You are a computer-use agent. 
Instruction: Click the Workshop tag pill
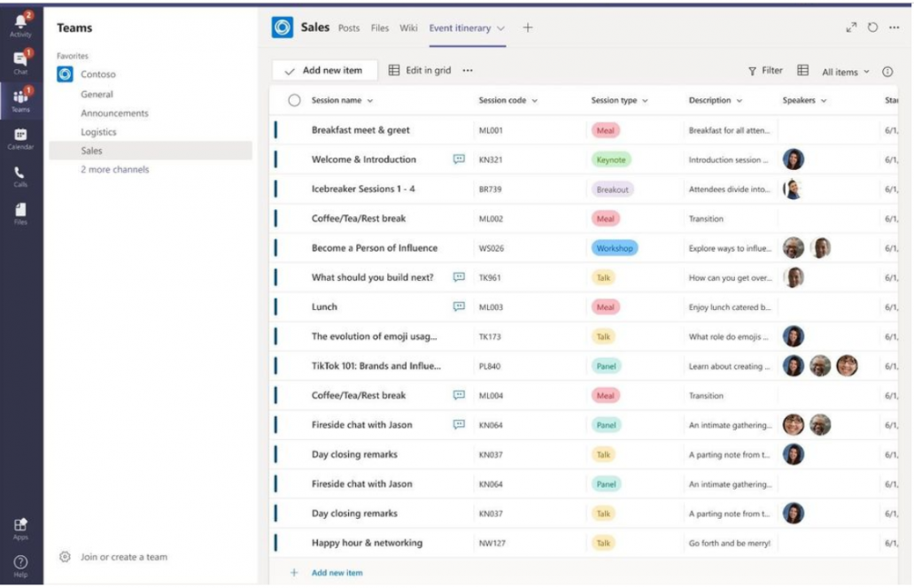(x=615, y=248)
